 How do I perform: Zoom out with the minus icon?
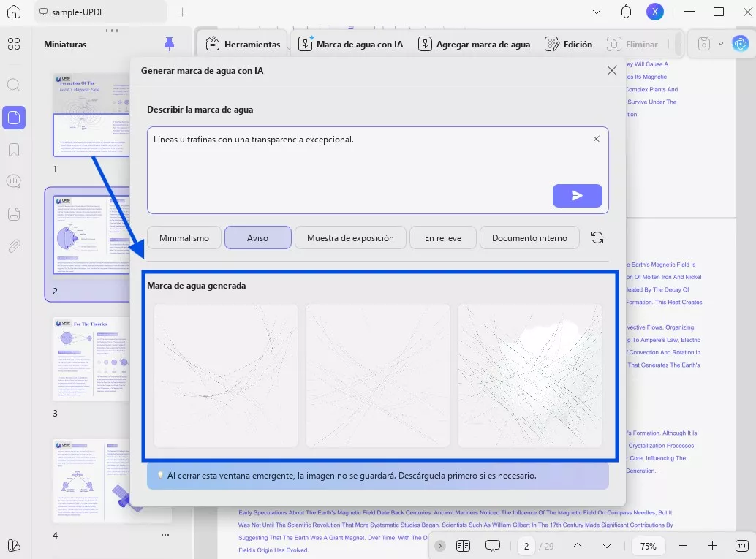[683, 546]
